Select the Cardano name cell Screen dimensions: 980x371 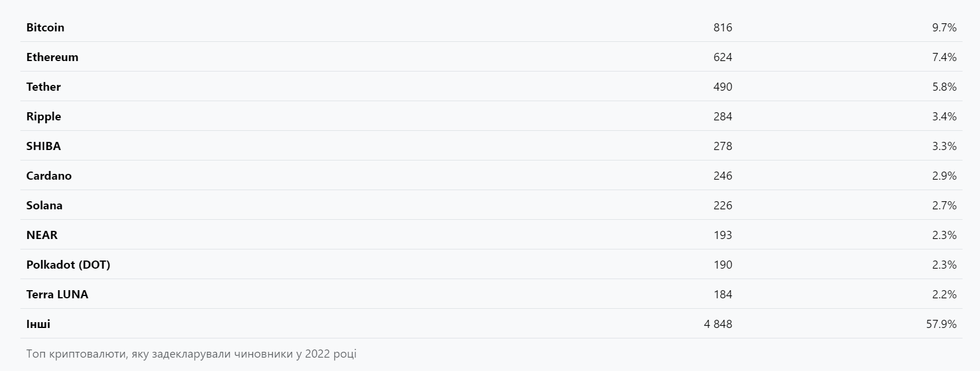click(49, 176)
